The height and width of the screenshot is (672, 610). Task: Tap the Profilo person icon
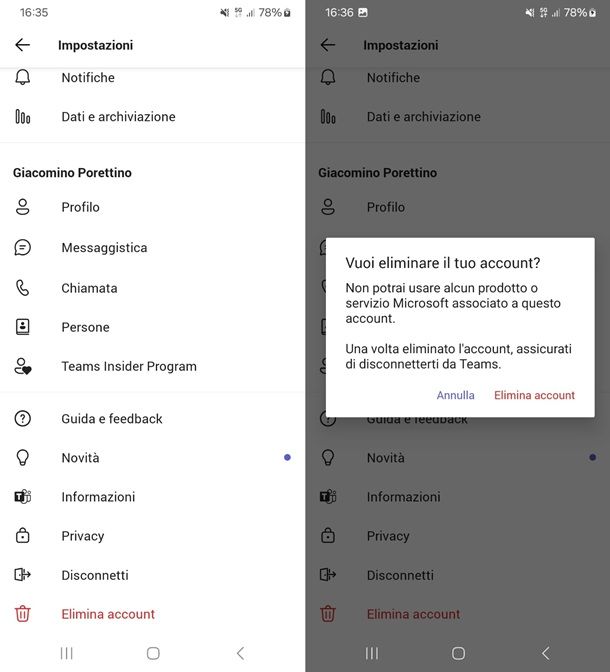(23, 207)
